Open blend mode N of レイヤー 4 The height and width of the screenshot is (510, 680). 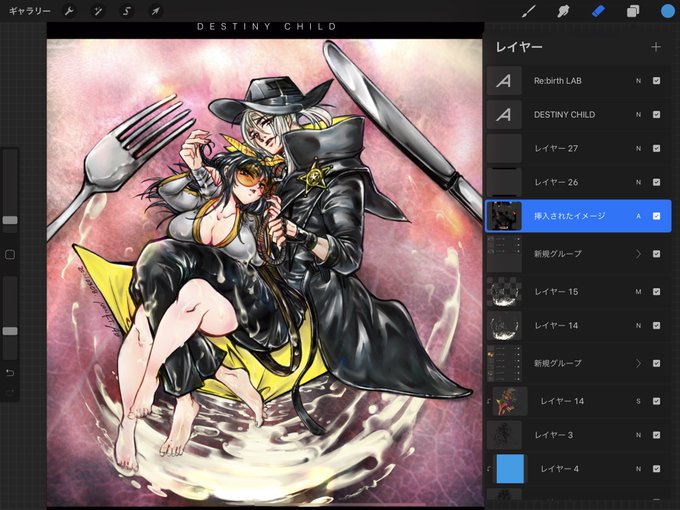(638, 469)
